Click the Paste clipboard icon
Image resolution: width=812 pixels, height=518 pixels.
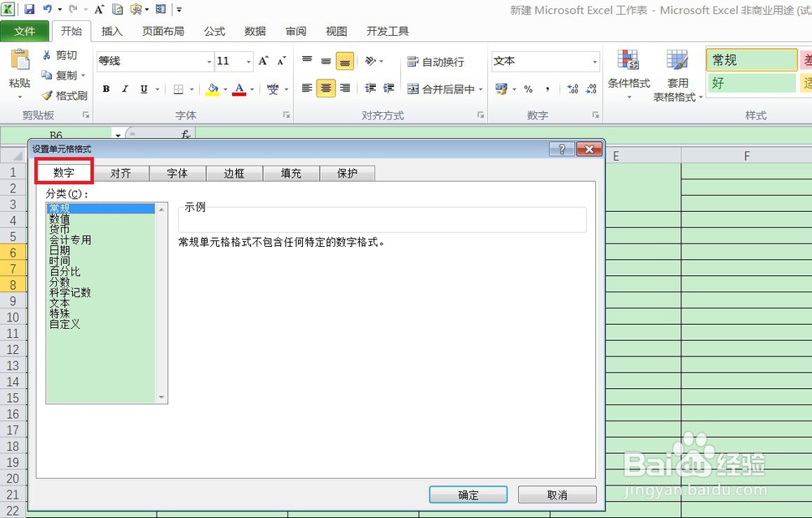click(x=19, y=61)
